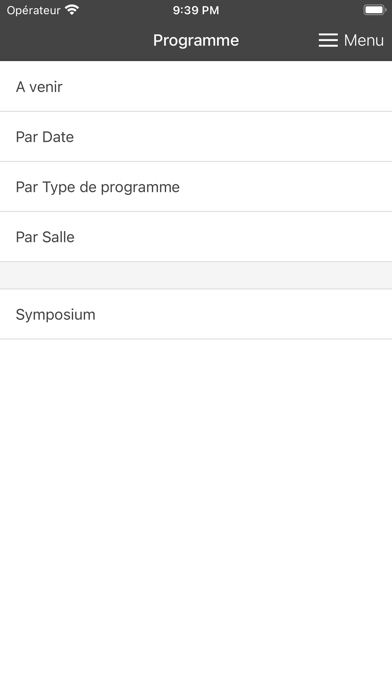The width and height of the screenshot is (392, 696).
Task: Browse the program Par Salle
Action: point(196,237)
